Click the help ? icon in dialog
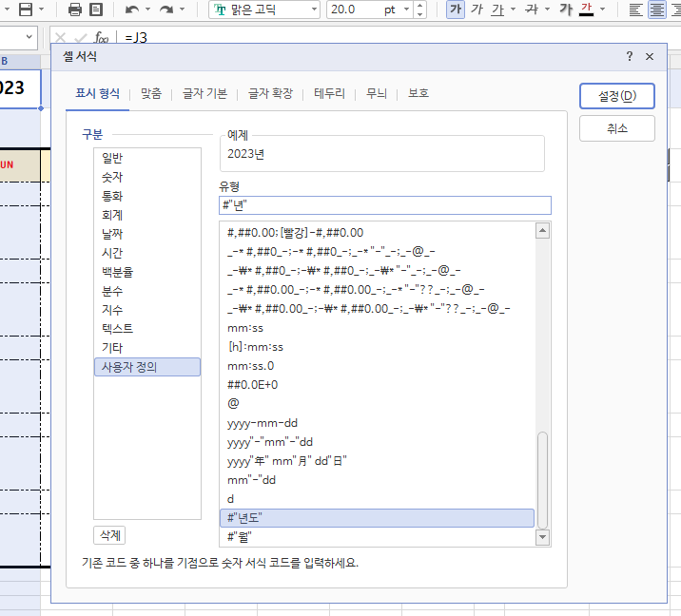This screenshot has height=616, width=681. coord(630,56)
